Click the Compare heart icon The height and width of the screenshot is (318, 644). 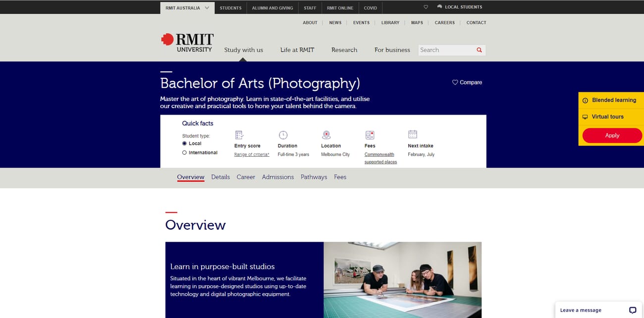click(x=455, y=82)
